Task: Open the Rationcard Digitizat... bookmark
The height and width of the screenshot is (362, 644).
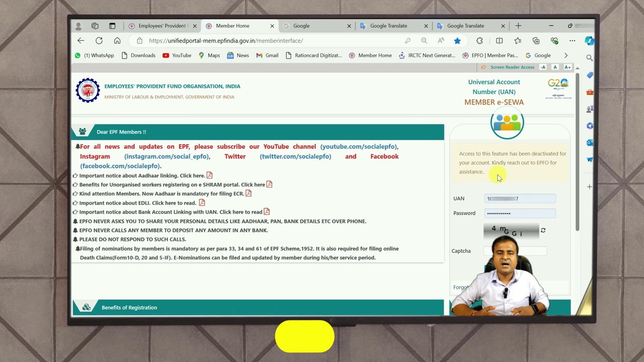Action: pos(313,55)
